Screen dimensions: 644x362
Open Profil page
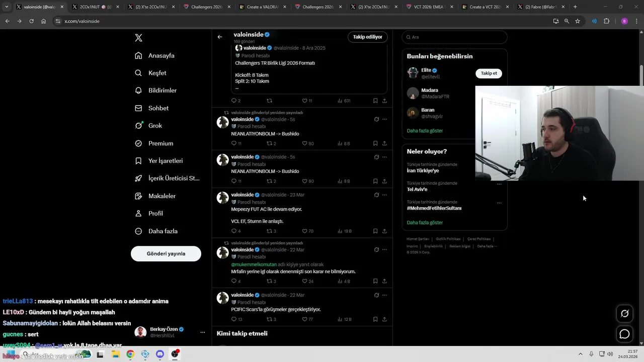coord(149,214)
